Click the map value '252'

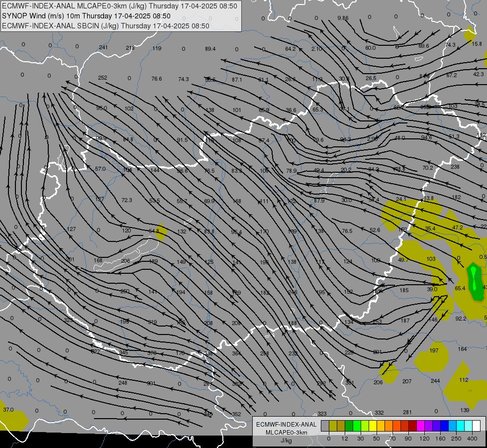(102, 78)
